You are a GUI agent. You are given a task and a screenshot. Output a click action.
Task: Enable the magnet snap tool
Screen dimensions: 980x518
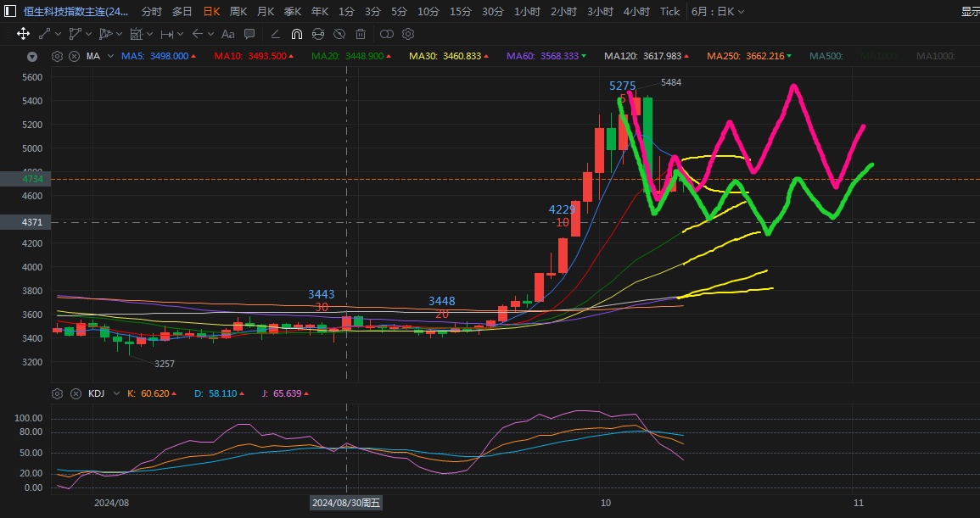(296, 34)
